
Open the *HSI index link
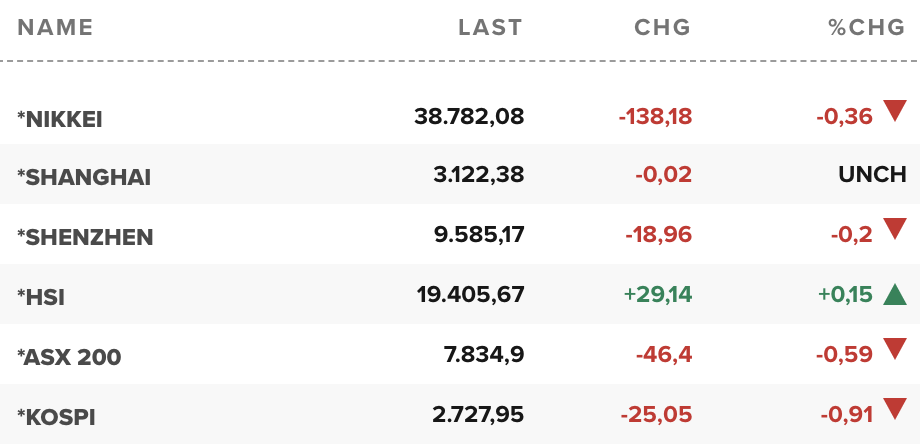coord(41,297)
